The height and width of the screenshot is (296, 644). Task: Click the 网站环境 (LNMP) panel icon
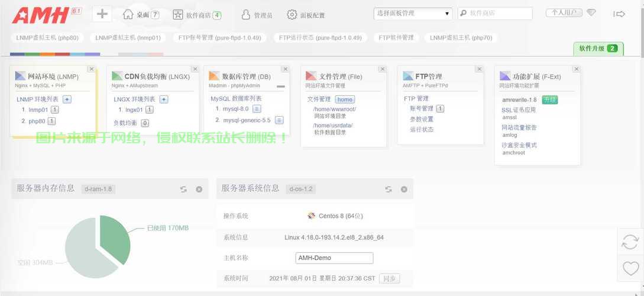pos(20,76)
